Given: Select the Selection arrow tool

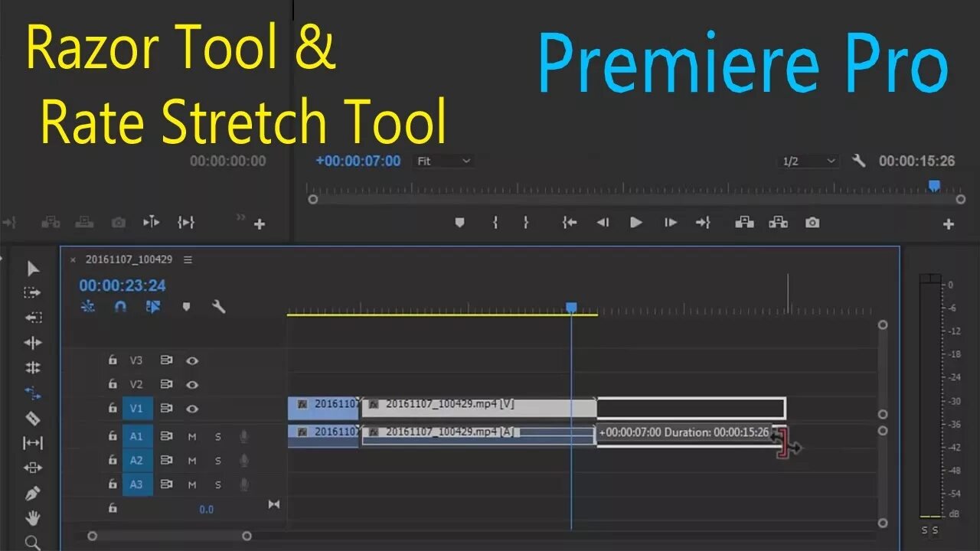Looking at the screenshot, I should click(33, 269).
